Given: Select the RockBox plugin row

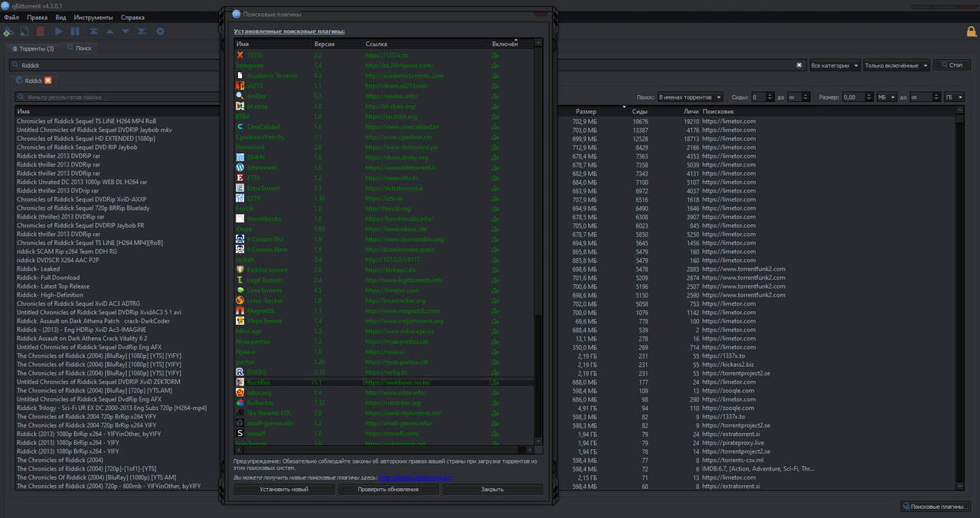Looking at the screenshot, I should click(x=384, y=382).
